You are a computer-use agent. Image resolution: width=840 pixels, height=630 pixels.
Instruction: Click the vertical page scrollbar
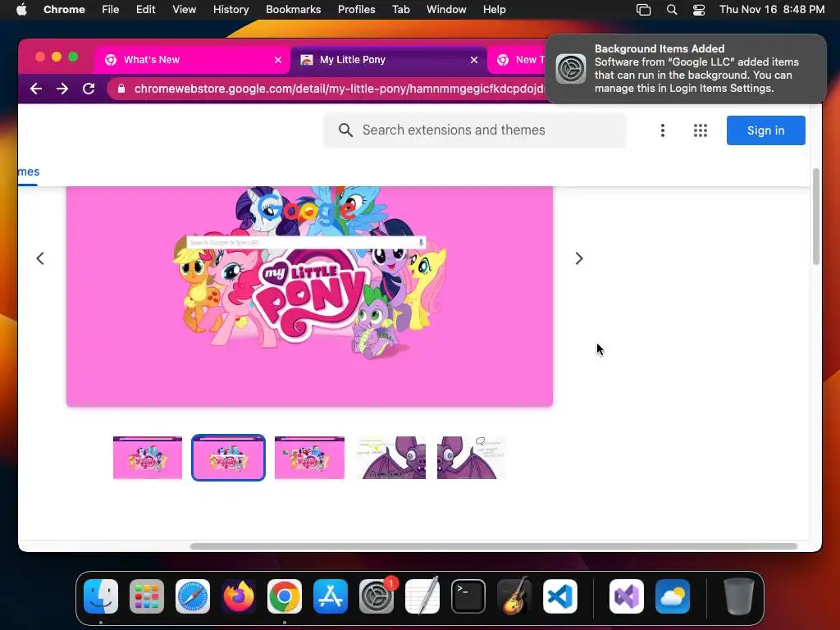(x=816, y=217)
